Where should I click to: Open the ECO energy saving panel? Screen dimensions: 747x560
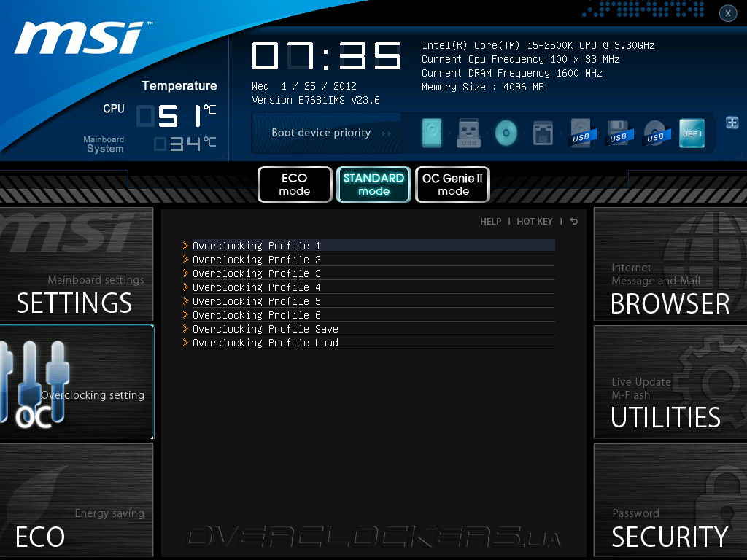tap(76, 500)
